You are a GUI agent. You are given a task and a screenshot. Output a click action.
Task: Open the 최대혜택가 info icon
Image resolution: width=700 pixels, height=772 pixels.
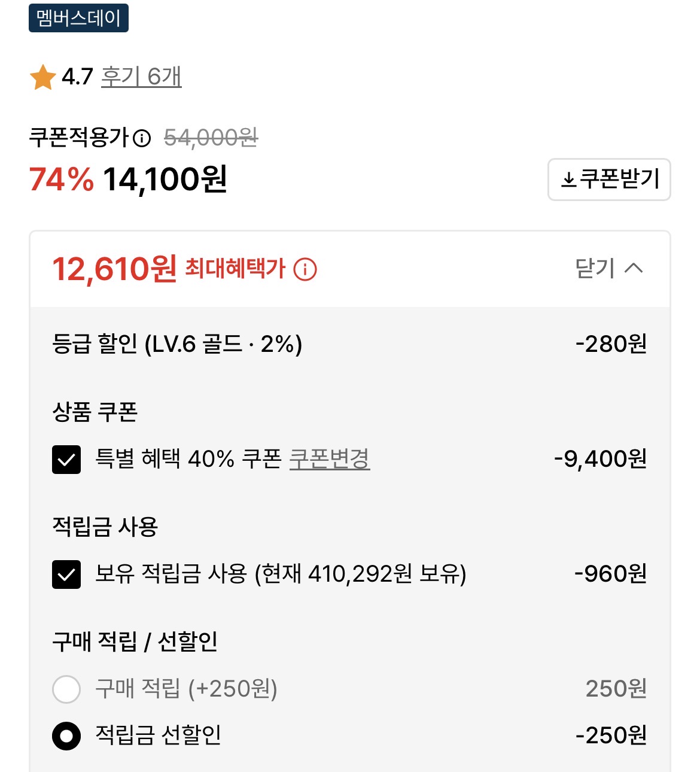(305, 269)
